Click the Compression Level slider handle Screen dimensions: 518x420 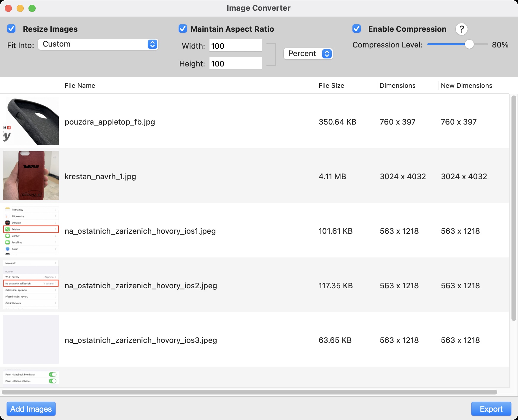pyautogui.click(x=469, y=44)
